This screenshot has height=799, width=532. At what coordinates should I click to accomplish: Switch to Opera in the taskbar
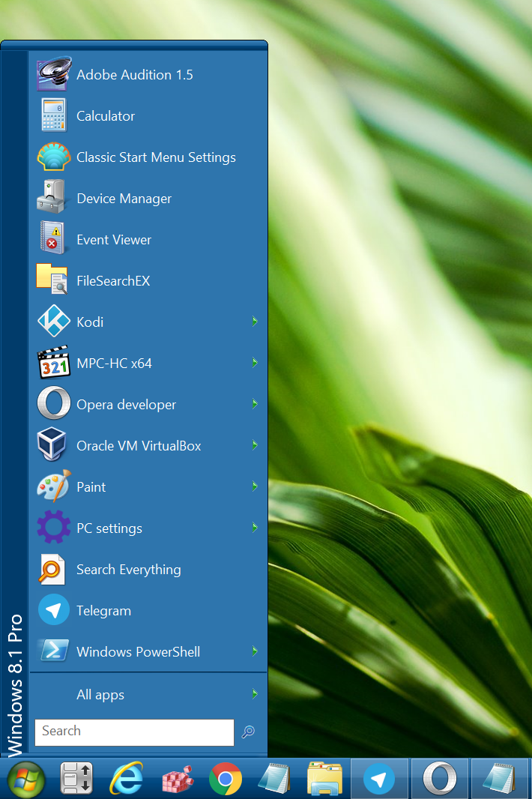pos(440,779)
